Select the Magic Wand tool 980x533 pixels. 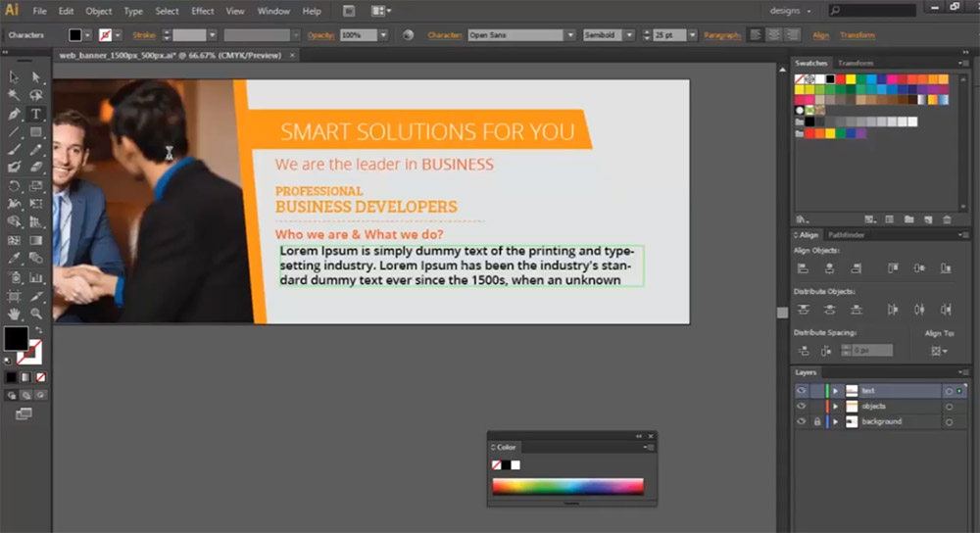point(14,95)
